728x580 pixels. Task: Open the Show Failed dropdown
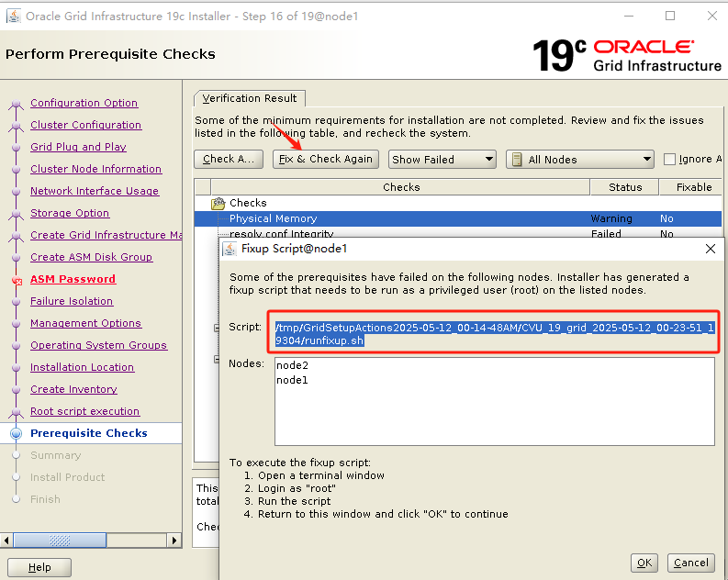442,159
